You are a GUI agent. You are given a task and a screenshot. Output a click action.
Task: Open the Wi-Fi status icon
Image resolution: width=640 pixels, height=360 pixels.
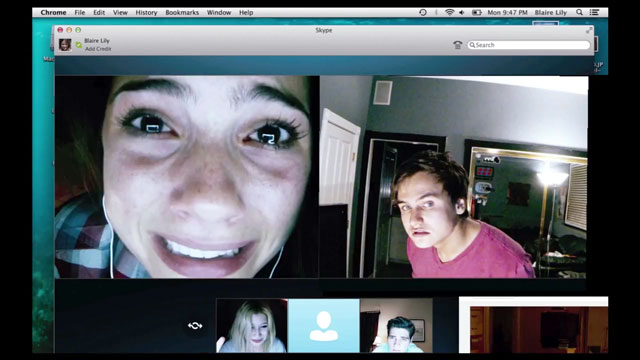(x=449, y=13)
